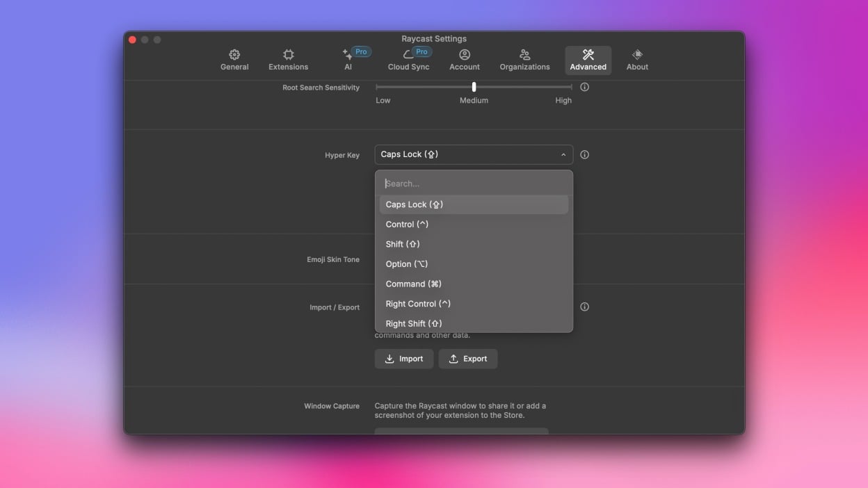Image resolution: width=868 pixels, height=488 pixels.
Task: Set Root Search Sensitivity slider to High
Action: coord(571,87)
